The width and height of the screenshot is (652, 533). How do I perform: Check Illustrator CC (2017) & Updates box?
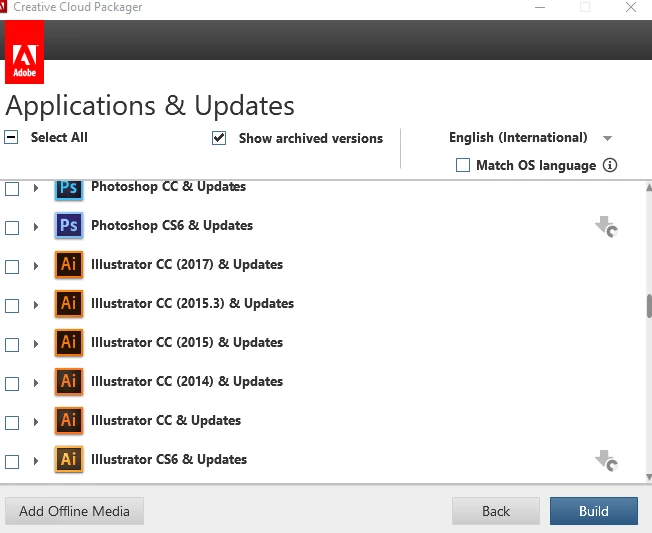pyautogui.click(x=12, y=266)
